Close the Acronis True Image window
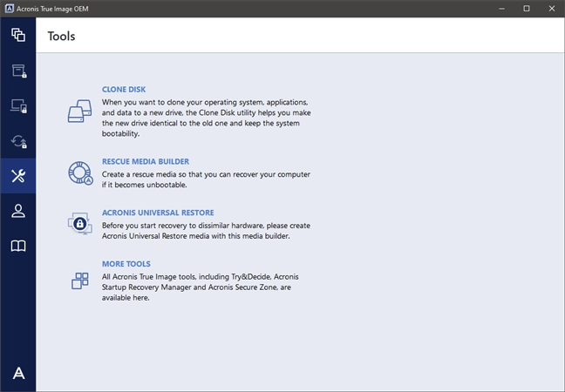This screenshot has height=392, width=565. coord(552,9)
